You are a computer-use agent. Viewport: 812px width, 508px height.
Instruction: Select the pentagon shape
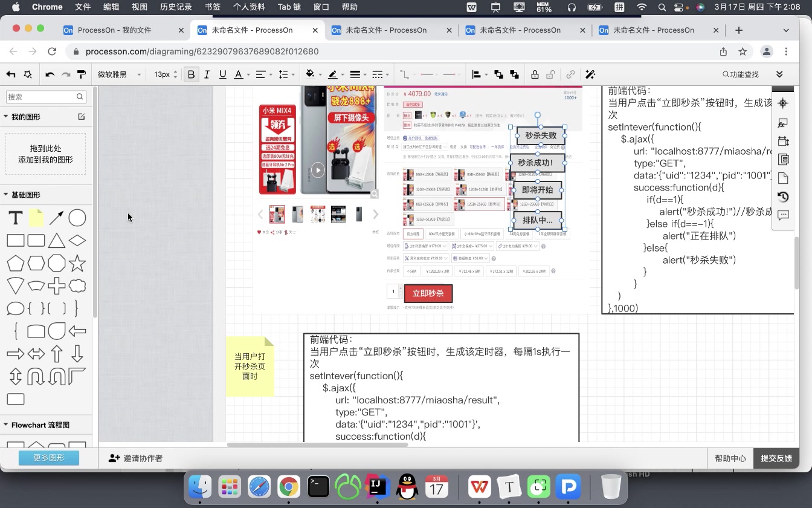(16, 264)
